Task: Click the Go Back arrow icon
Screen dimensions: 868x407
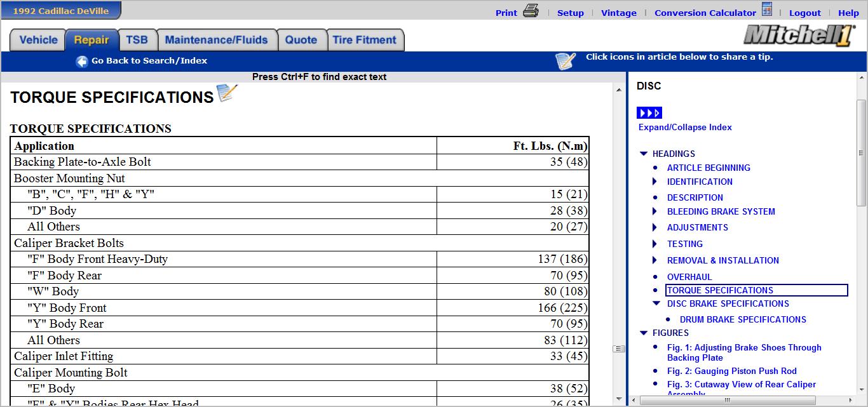Action: (82, 61)
